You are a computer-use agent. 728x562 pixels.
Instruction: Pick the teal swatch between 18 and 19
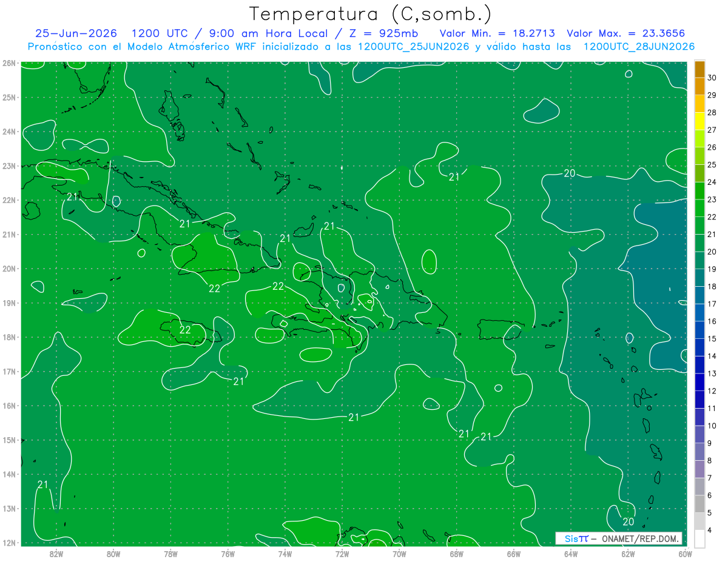[x=699, y=278]
